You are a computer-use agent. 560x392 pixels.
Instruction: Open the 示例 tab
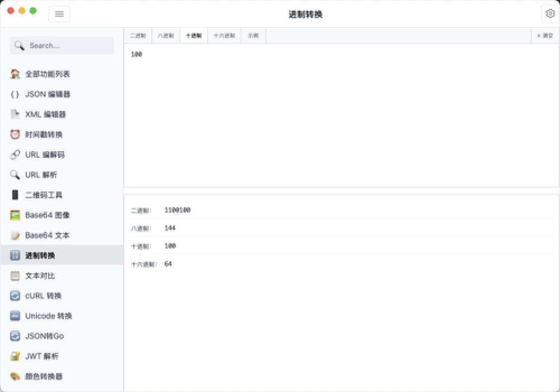[x=253, y=35]
